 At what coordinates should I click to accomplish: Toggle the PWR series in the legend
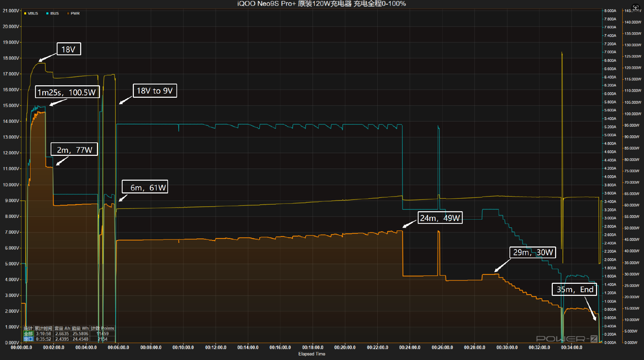73,13
